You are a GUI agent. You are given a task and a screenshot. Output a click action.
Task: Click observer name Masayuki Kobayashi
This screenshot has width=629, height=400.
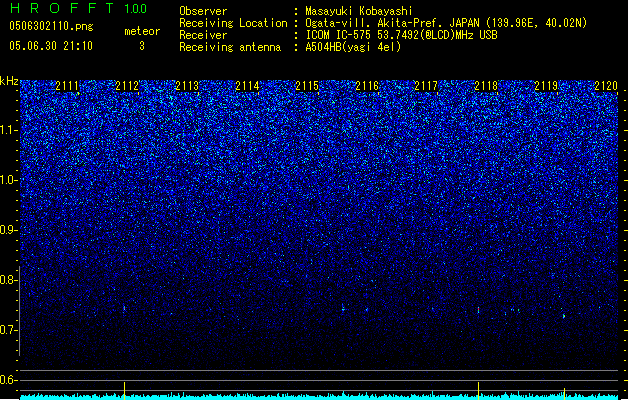359,11
